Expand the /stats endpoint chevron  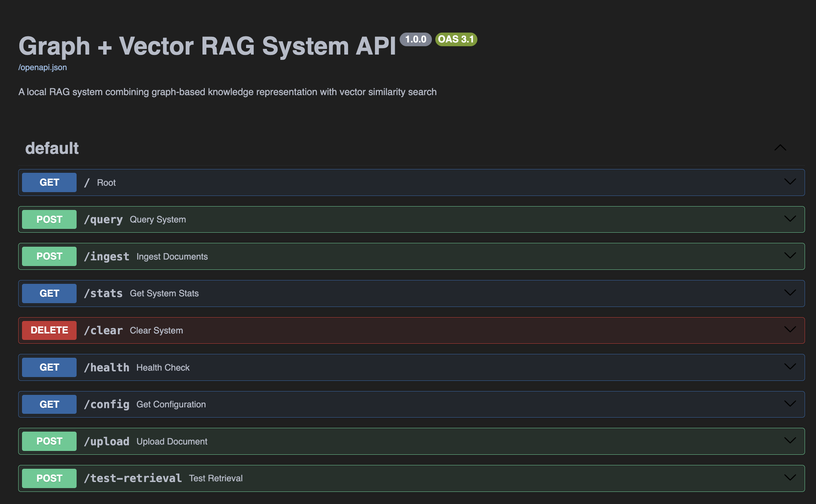pyautogui.click(x=790, y=293)
